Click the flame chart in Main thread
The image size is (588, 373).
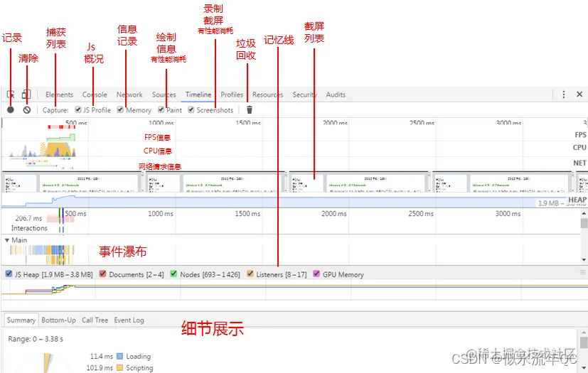point(42,255)
